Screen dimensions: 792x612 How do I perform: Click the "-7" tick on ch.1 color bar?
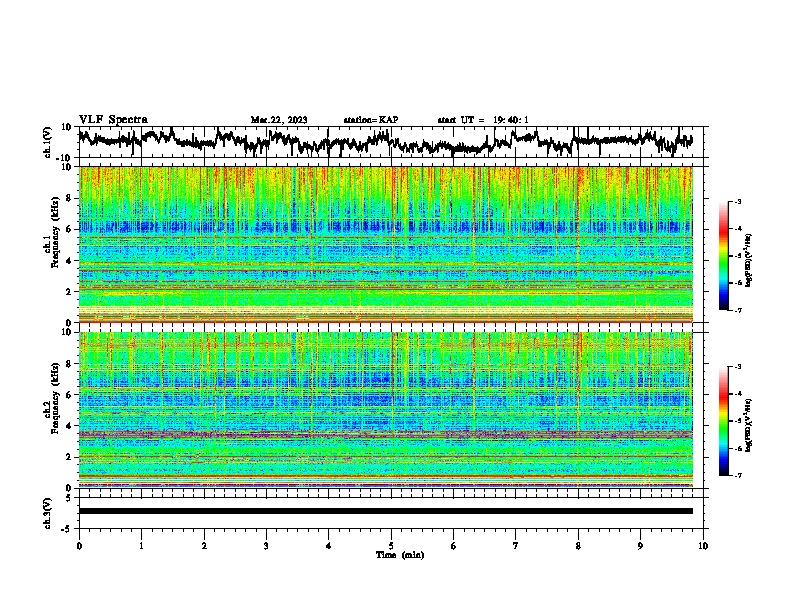pos(738,311)
